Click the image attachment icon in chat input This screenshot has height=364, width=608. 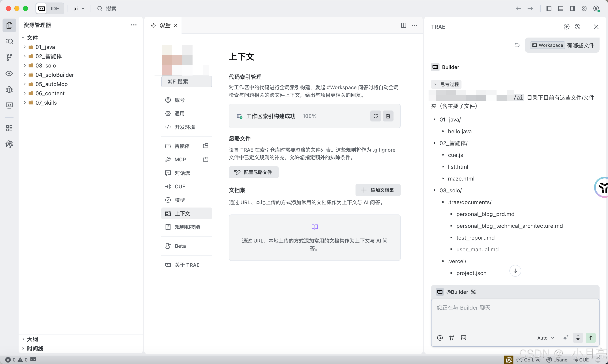(x=463, y=338)
